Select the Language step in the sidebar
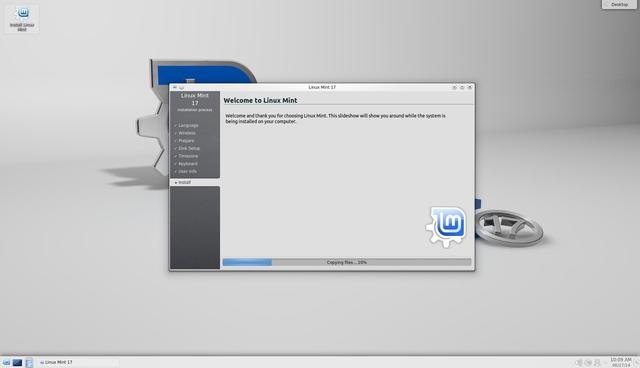The height and width of the screenshot is (368, 640). pos(188,125)
